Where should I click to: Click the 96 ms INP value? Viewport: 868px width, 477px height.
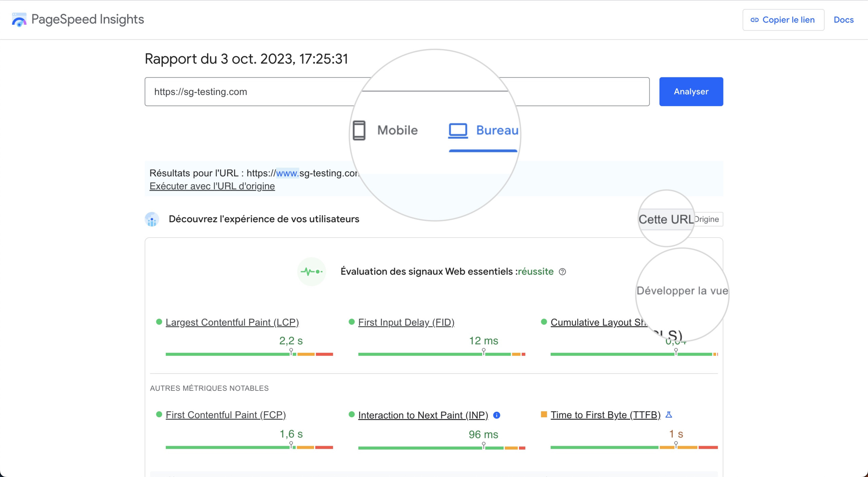point(484,434)
